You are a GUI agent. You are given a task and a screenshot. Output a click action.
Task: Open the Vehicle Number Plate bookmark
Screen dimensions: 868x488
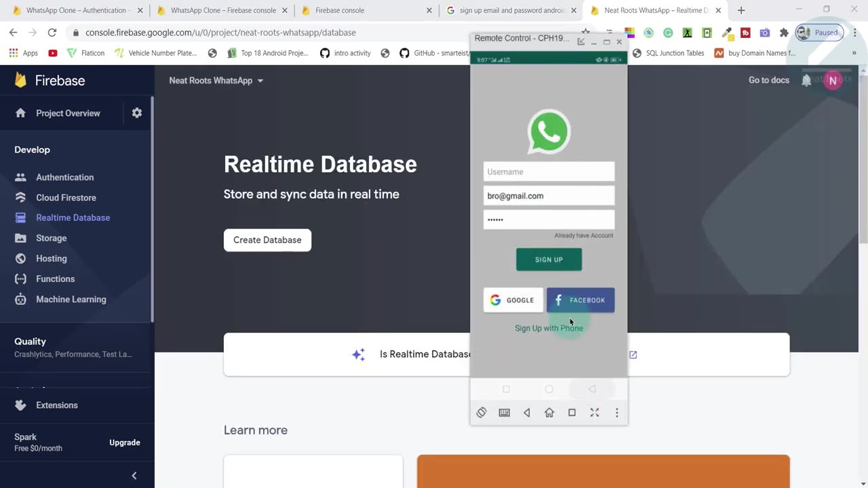[x=156, y=53]
